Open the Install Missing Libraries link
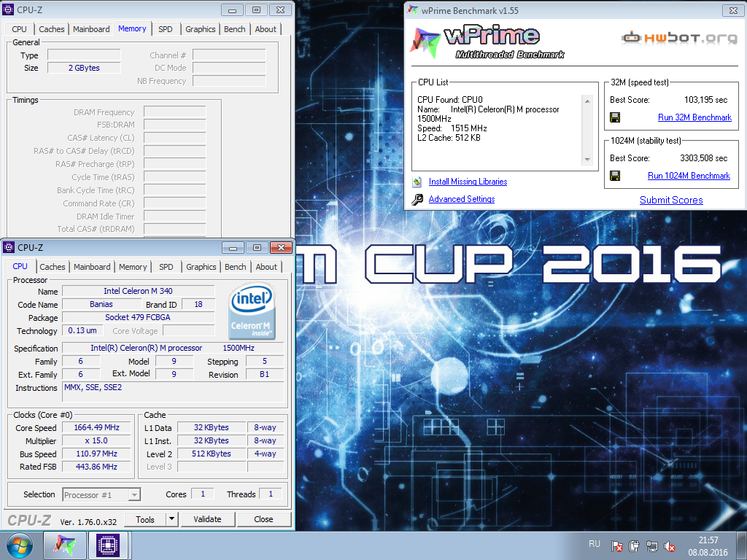The height and width of the screenshot is (560, 747). (x=468, y=182)
